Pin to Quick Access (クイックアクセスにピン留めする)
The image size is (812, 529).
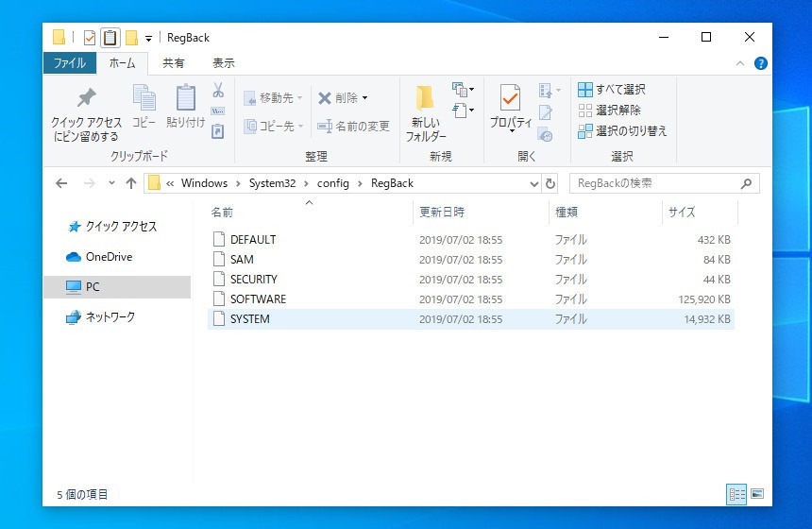pyautogui.click(x=86, y=112)
